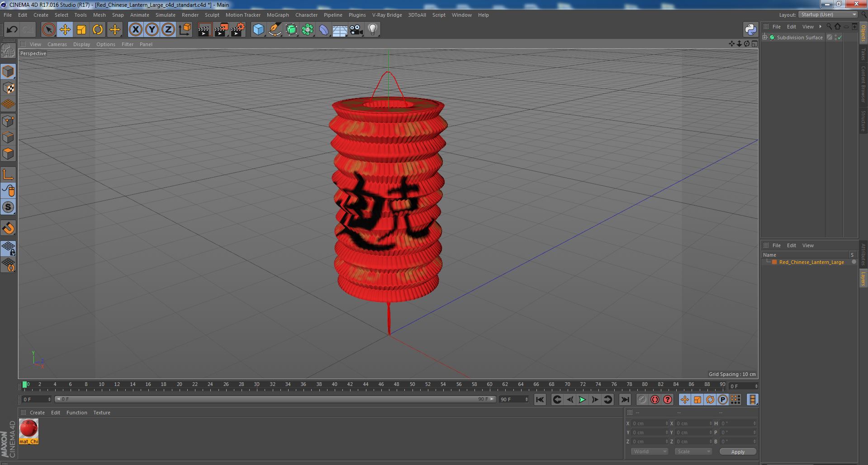Open the spline pen tool
Image resolution: width=868 pixels, height=465 pixels.
[x=275, y=30]
